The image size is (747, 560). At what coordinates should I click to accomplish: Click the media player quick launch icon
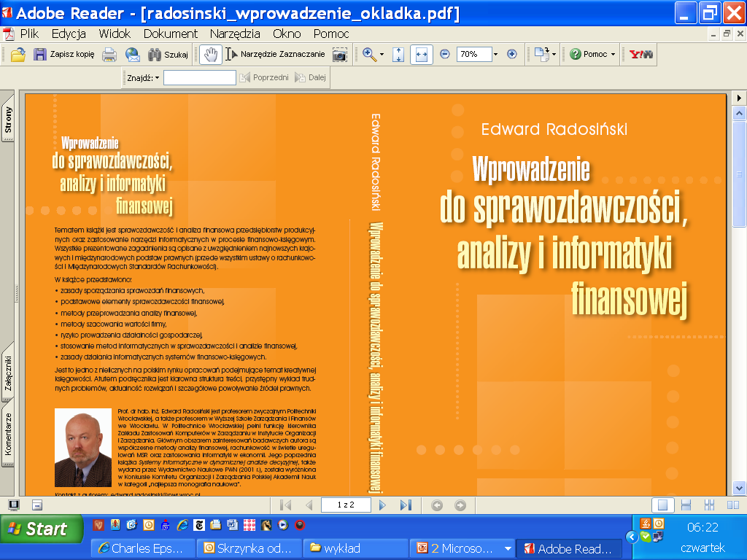(x=283, y=525)
